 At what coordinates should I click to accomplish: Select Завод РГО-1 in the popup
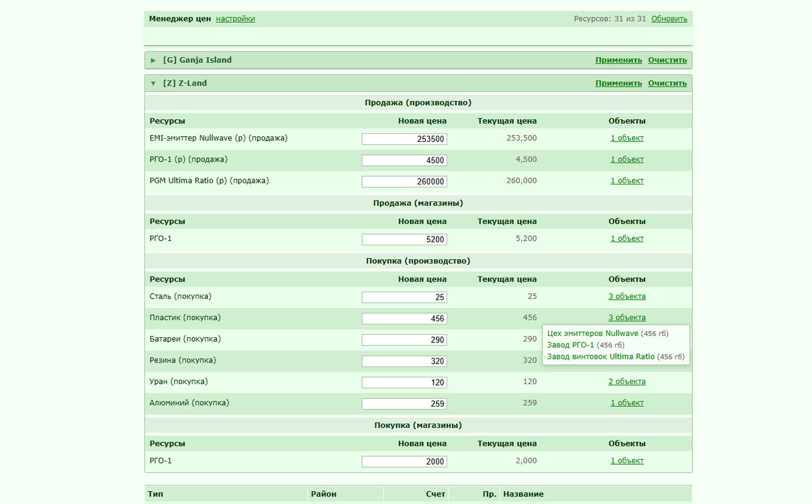[570, 345]
